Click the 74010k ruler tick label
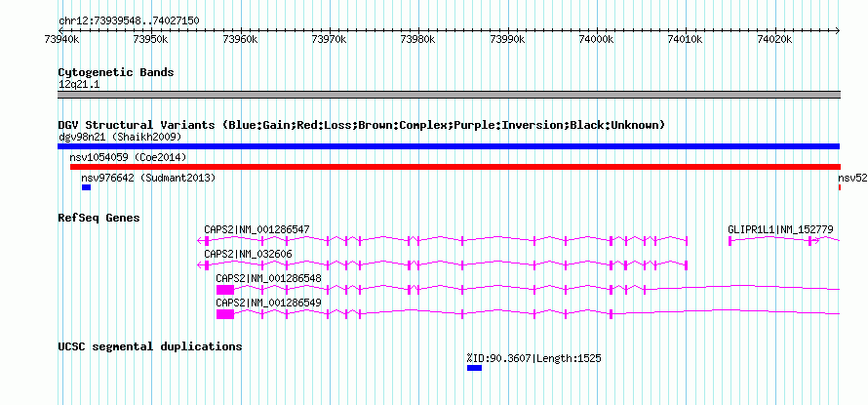The image size is (868, 405). [686, 39]
